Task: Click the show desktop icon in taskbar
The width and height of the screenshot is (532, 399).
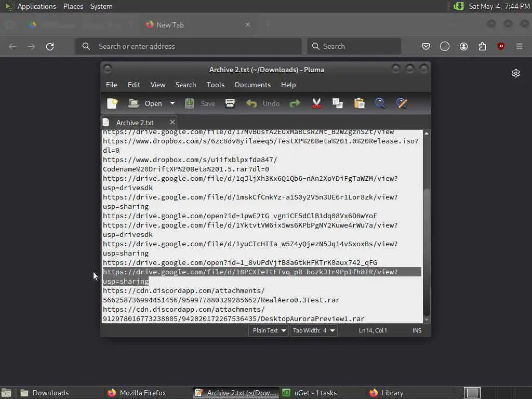Action: click(6, 393)
